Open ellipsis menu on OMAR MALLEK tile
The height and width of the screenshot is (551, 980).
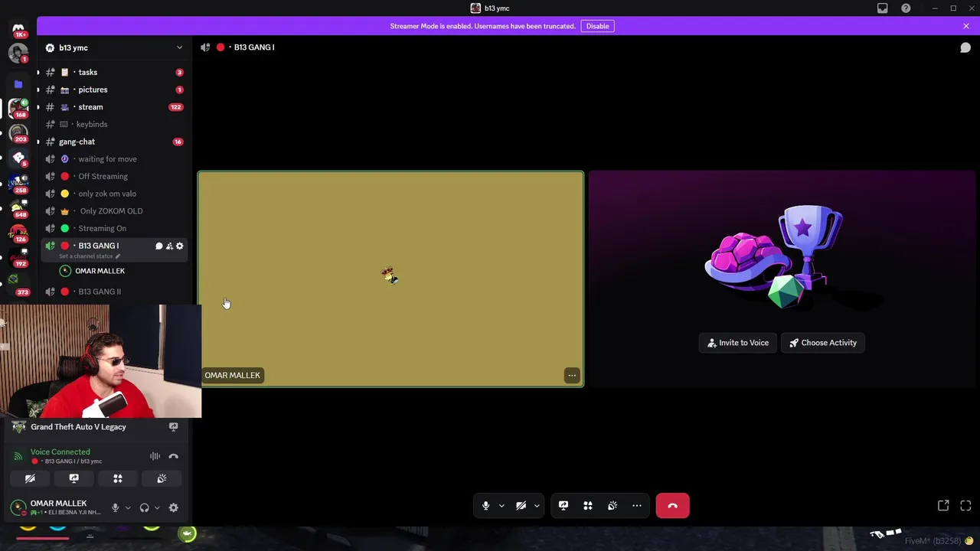coord(572,375)
